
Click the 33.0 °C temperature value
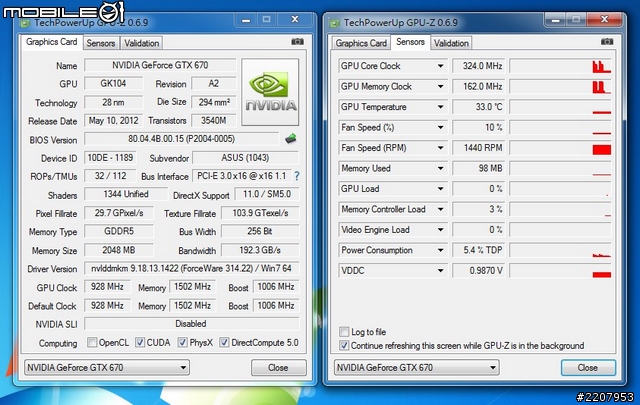coord(479,107)
